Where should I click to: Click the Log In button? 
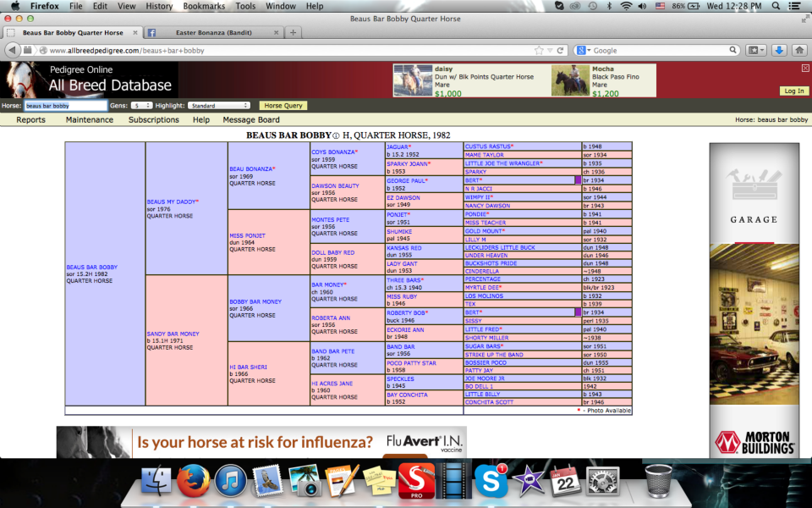[x=794, y=91]
